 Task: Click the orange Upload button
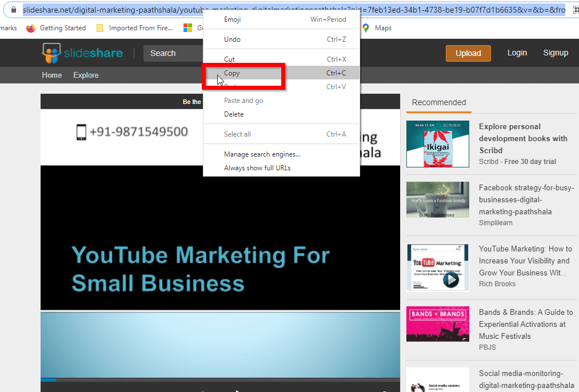click(x=468, y=53)
